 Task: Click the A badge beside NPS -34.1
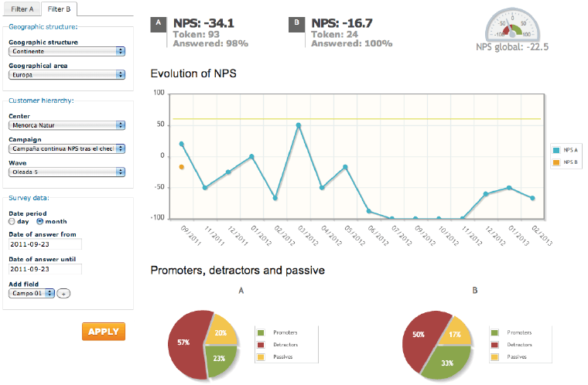point(159,24)
